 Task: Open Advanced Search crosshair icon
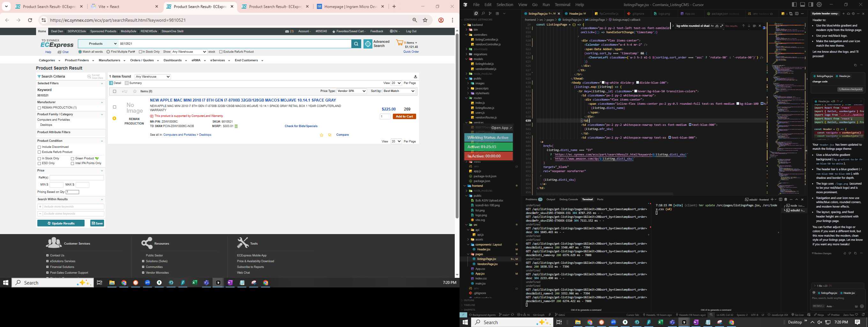click(368, 44)
